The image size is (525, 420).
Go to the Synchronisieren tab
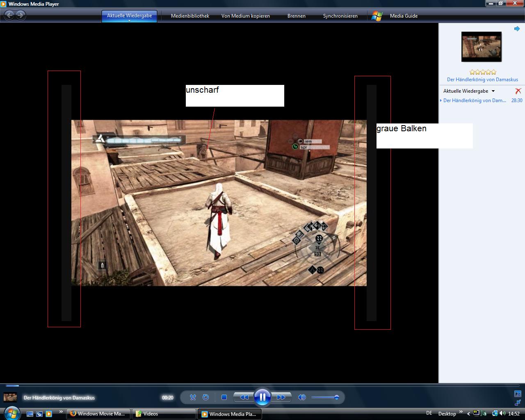tap(340, 16)
